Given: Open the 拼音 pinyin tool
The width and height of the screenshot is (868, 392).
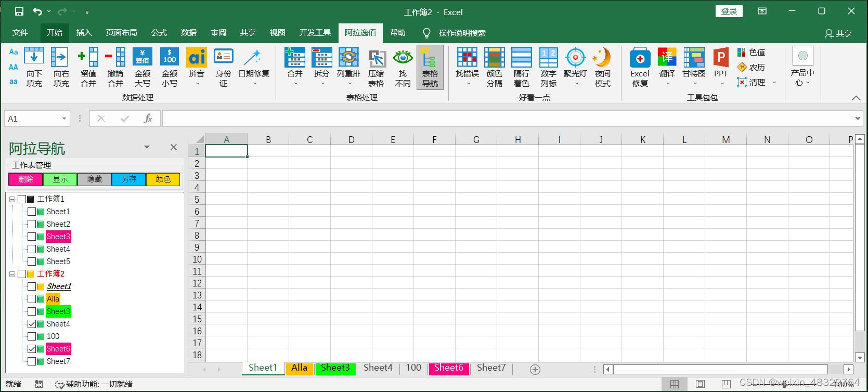Looking at the screenshot, I should point(197,57).
